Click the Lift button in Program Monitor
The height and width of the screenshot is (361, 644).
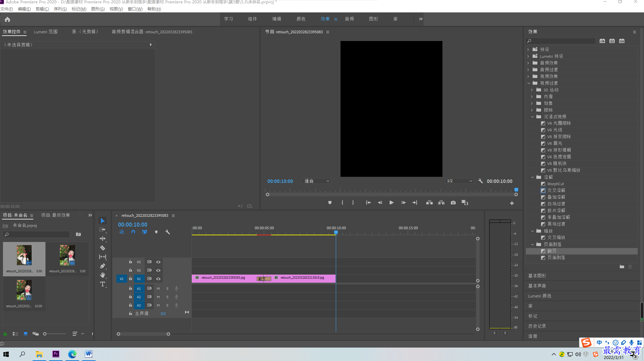(429, 203)
